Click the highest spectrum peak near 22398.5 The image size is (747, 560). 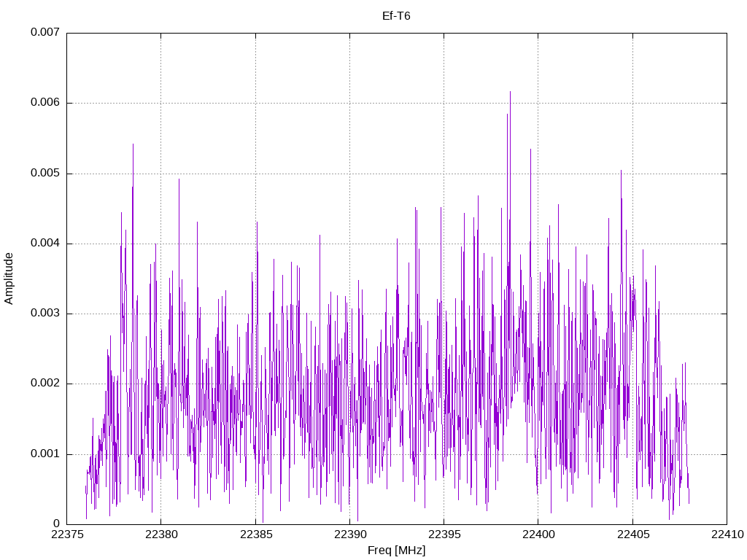510,93
